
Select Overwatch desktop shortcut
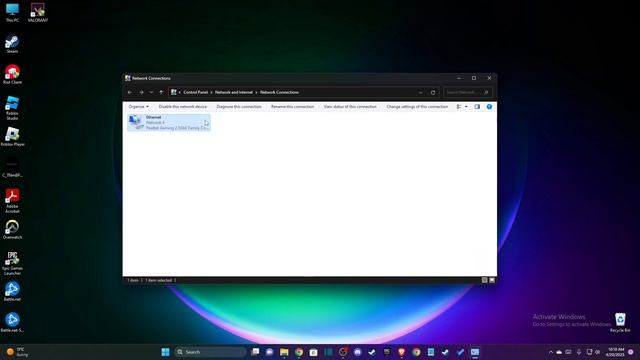12,229
